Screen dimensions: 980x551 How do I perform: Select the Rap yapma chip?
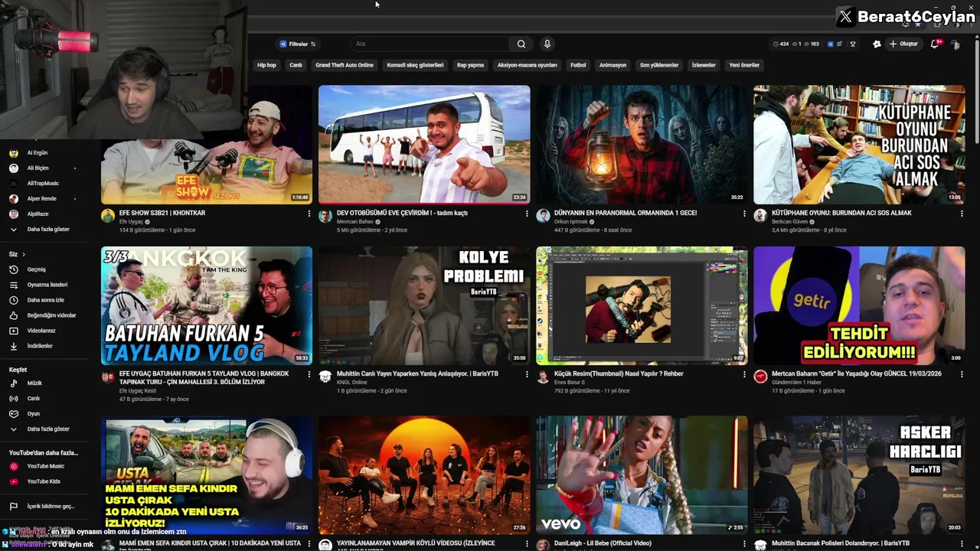tap(470, 65)
